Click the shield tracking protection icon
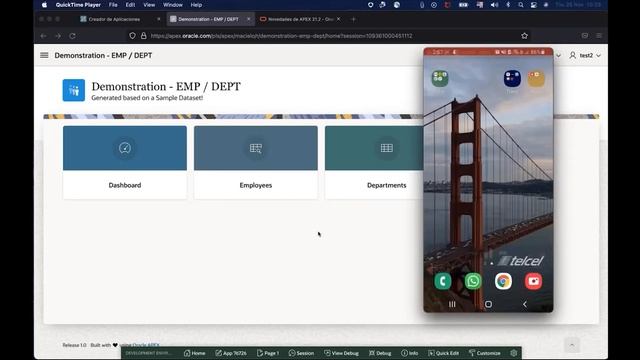Image resolution: width=640 pixels, height=360 pixels. pyautogui.click(x=132, y=36)
